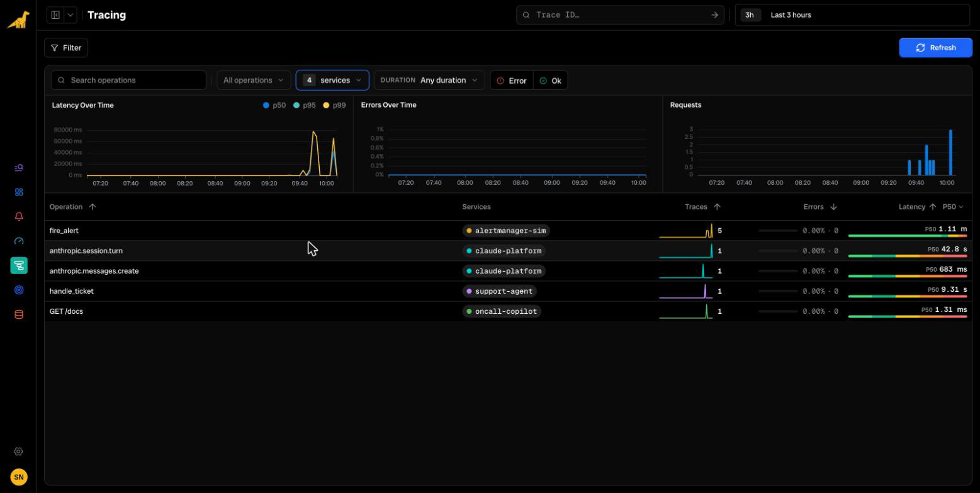Open the dashboards grid icon in sidebar

pyautogui.click(x=19, y=192)
